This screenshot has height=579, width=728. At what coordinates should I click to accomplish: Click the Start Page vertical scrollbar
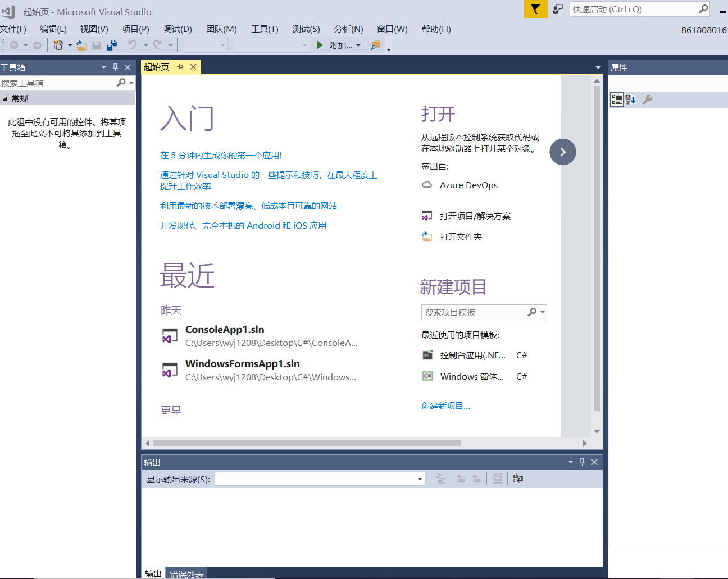[x=597, y=249]
